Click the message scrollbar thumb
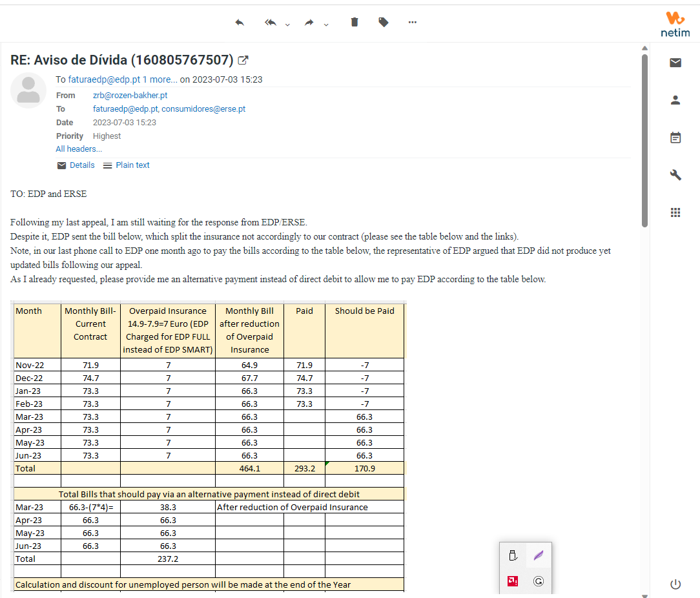Image resolution: width=700 pixels, height=598 pixels. [x=644, y=141]
